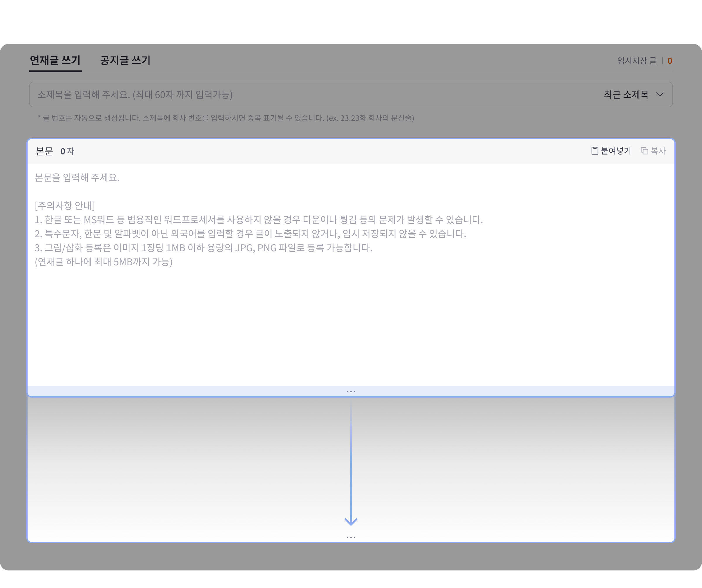Click the 글 번호 auto-numbering notice text
The width and height of the screenshot is (702, 588).
pyautogui.click(x=226, y=118)
